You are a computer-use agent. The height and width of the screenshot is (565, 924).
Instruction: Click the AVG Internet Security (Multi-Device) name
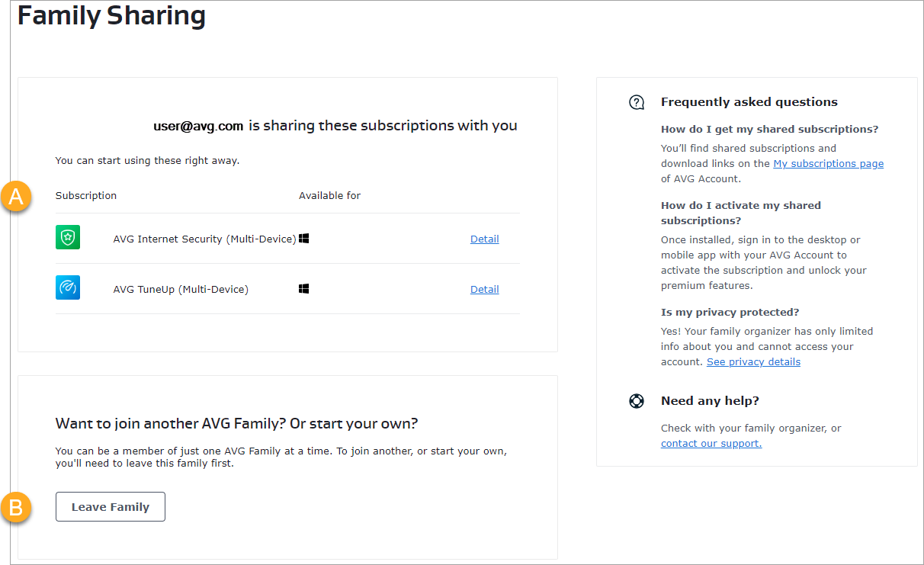pyautogui.click(x=204, y=239)
